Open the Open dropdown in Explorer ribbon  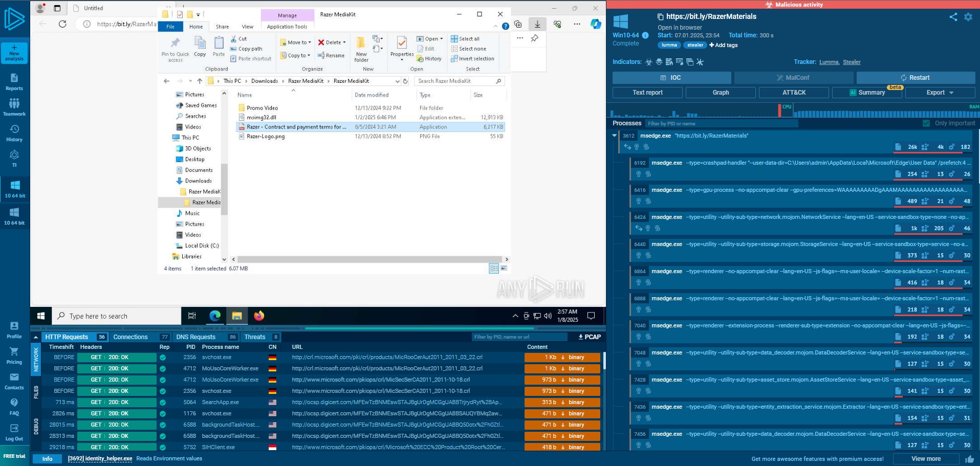click(x=430, y=39)
